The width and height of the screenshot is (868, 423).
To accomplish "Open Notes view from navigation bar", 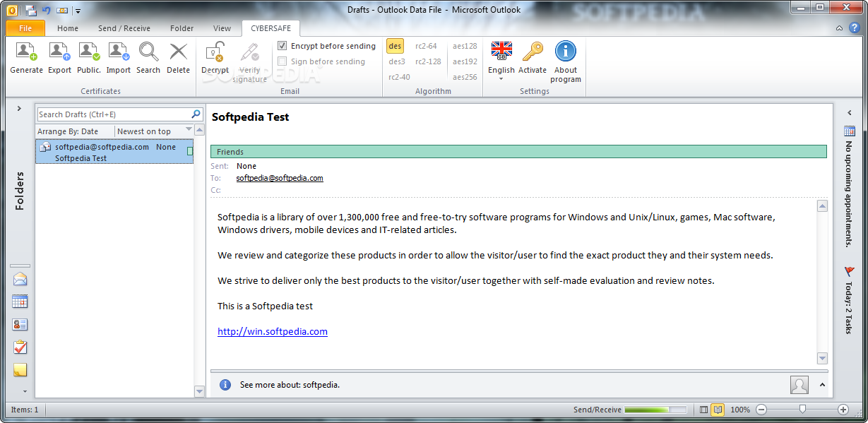I will [x=20, y=369].
